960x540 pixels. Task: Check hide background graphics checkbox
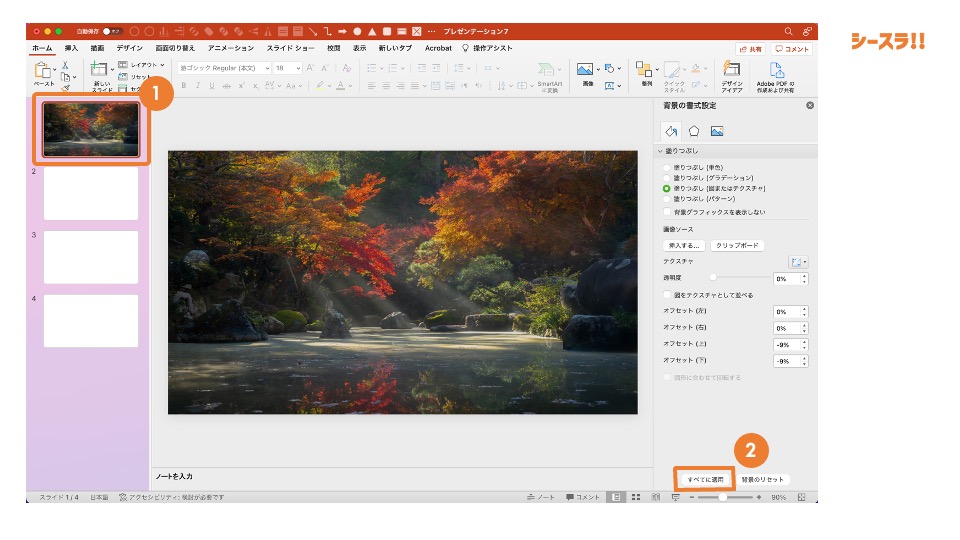coord(667,212)
